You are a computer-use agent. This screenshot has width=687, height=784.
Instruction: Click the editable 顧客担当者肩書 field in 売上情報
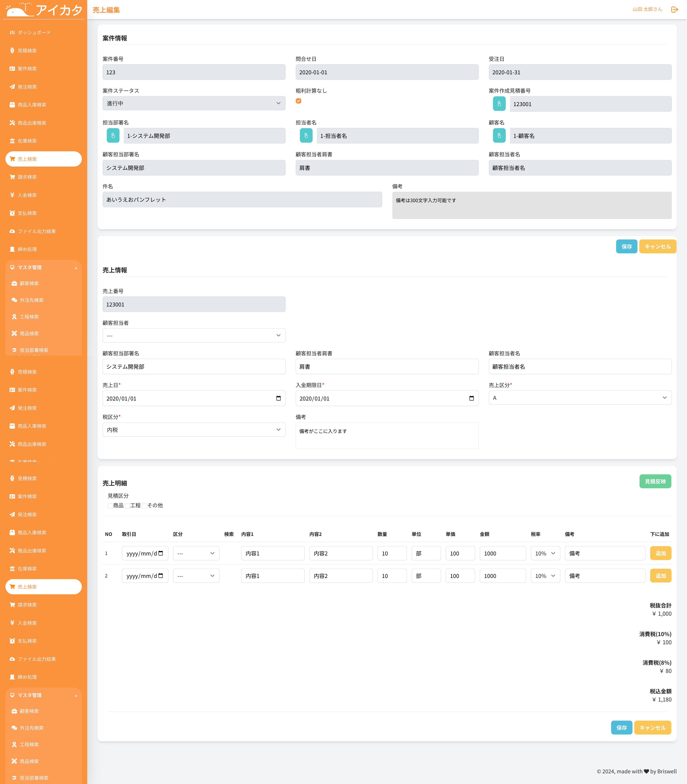click(x=387, y=366)
